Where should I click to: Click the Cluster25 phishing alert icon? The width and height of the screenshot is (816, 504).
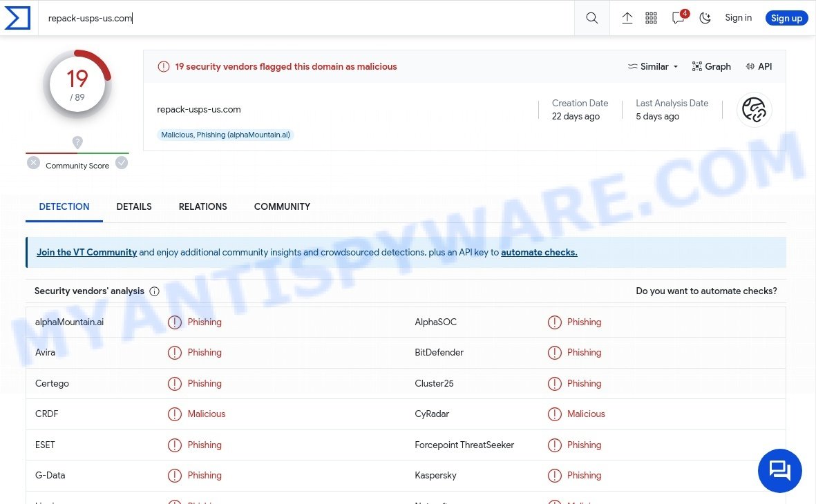[x=555, y=384]
